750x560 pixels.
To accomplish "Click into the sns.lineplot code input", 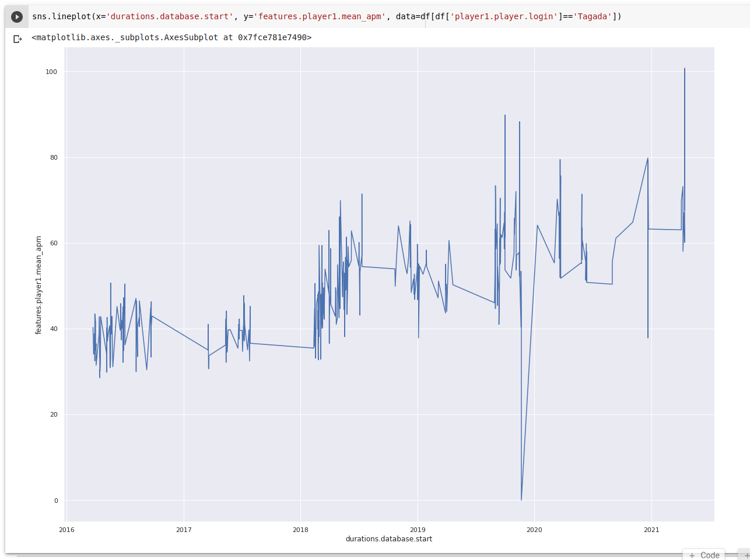I will coord(388,16).
